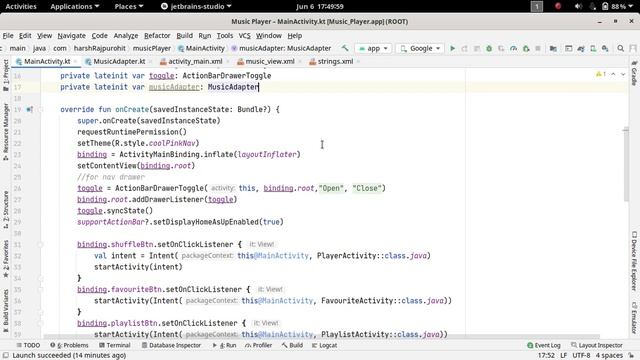Click the editor horizontal scrollbar
The height and width of the screenshot is (360, 640).
(321, 337)
